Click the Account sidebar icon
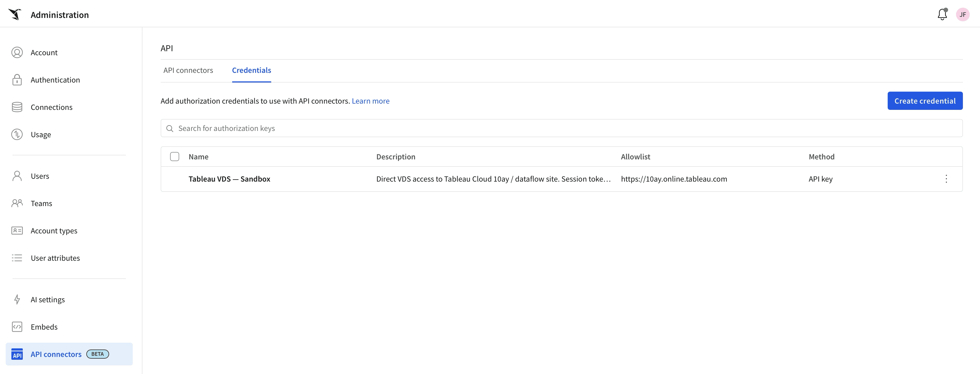 [17, 52]
